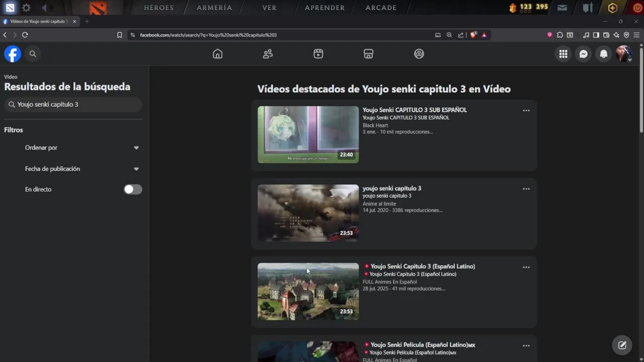The width and height of the screenshot is (644, 362).
Task: Click the Dota armory shield and sword icon
Action: click(x=588, y=8)
